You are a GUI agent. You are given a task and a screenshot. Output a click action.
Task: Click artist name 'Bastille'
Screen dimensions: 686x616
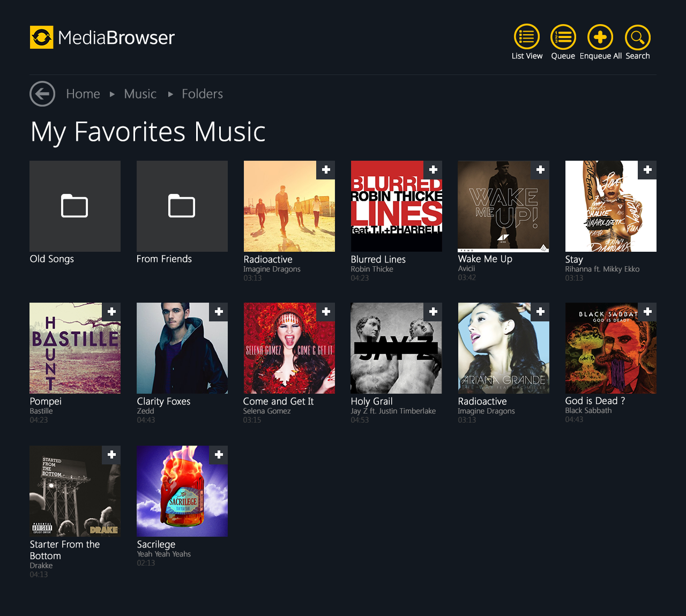point(41,411)
